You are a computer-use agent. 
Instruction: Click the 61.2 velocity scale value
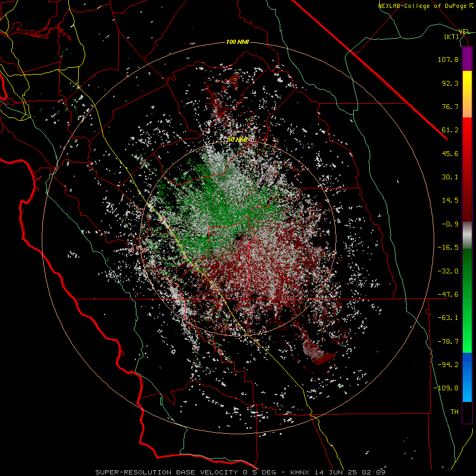coord(450,130)
